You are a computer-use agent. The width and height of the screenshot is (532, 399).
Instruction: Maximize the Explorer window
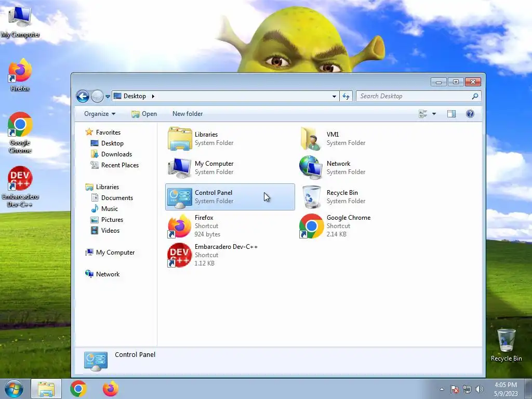click(x=456, y=82)
